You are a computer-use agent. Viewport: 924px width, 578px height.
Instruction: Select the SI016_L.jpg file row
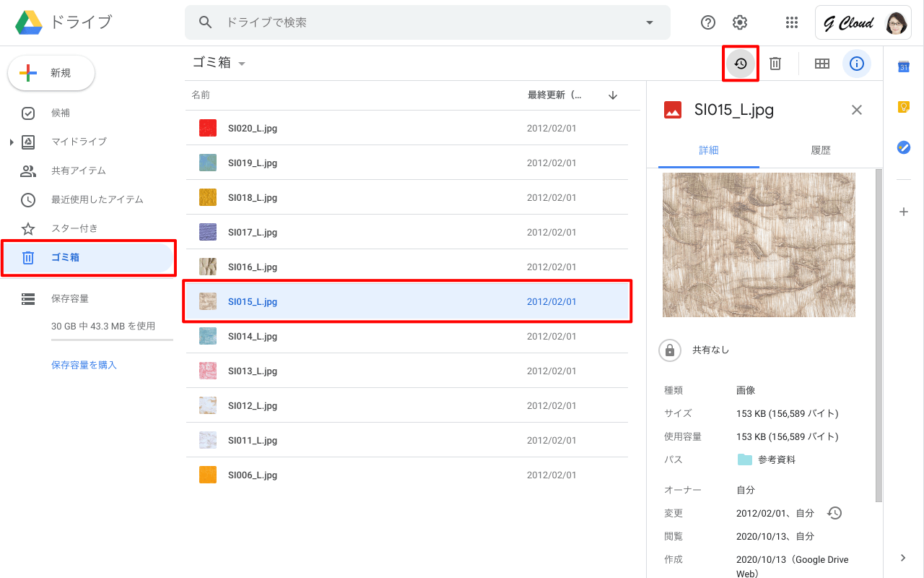click(x=407, y=267)
